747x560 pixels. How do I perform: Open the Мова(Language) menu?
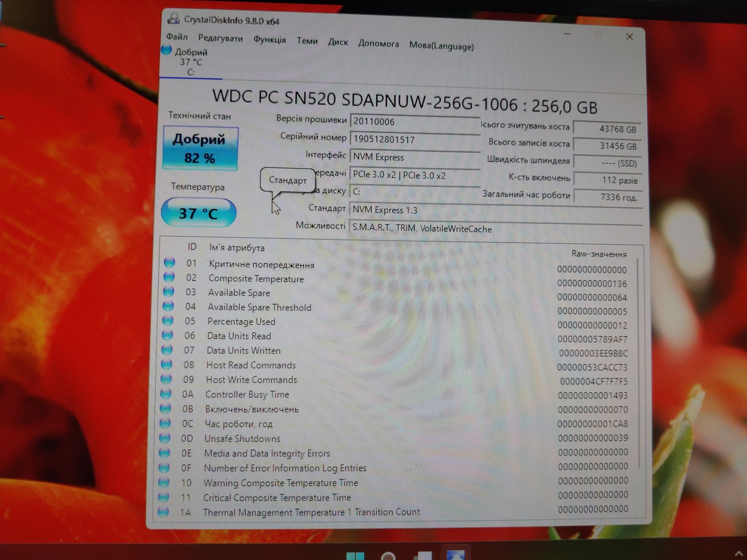442,46
